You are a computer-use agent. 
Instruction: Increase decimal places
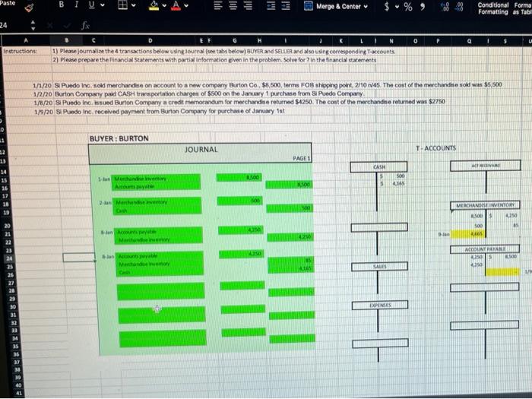point(444,7)
